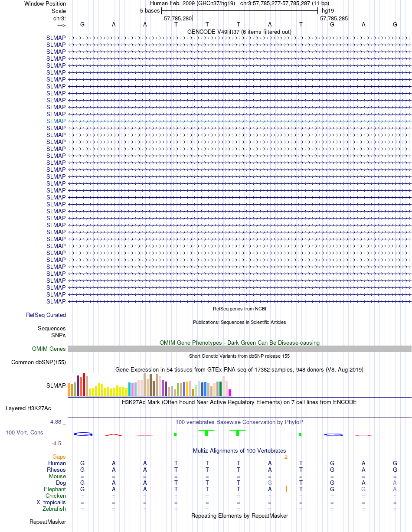Click the orange gap count 2
The image size is (412, 532).
pos(286,457)
